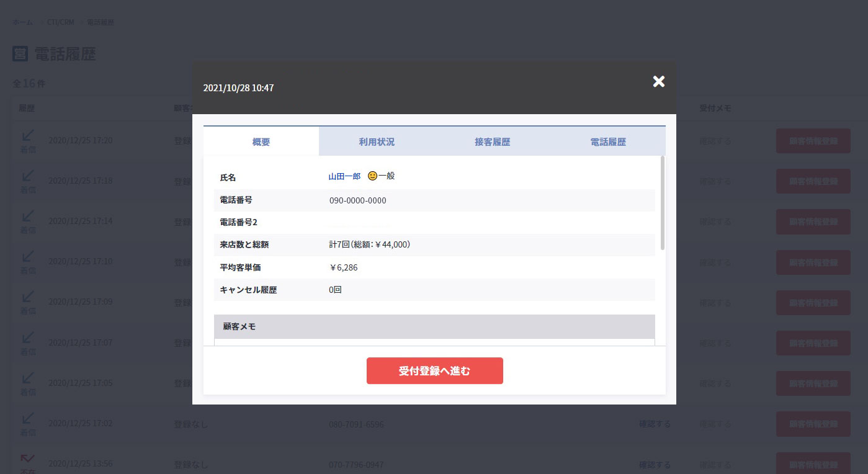This screenshot has width=868, height=474.
Task: Click incoming call arrow icon for 17:20
Action: coord(27,135)
